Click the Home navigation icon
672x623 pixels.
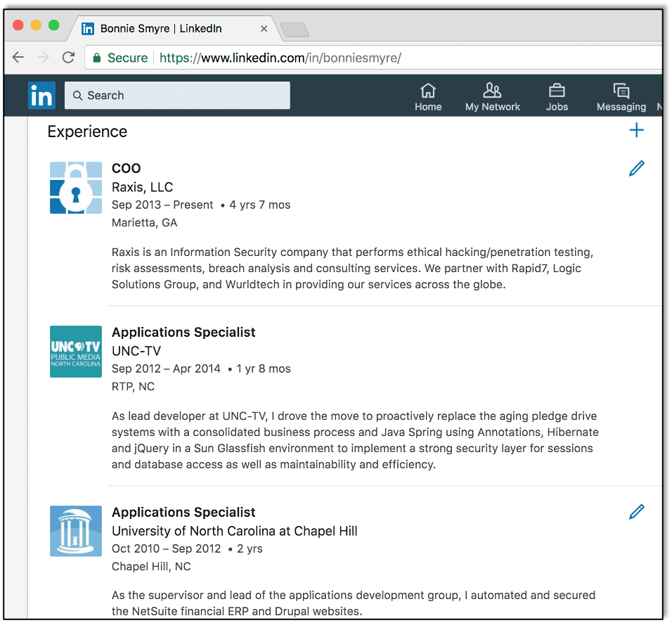pyautogui.click(x=428, y=96)
